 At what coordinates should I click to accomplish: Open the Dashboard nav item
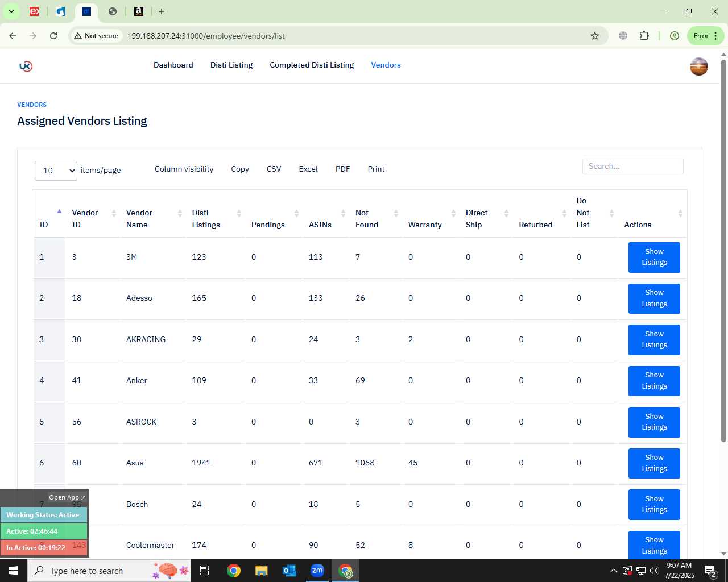tap(173, 65)
